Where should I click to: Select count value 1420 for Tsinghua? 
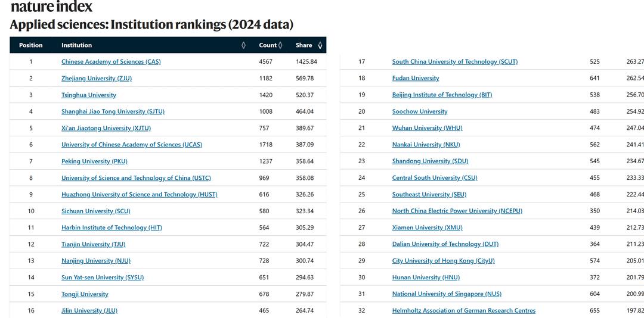tap(265, 95)
